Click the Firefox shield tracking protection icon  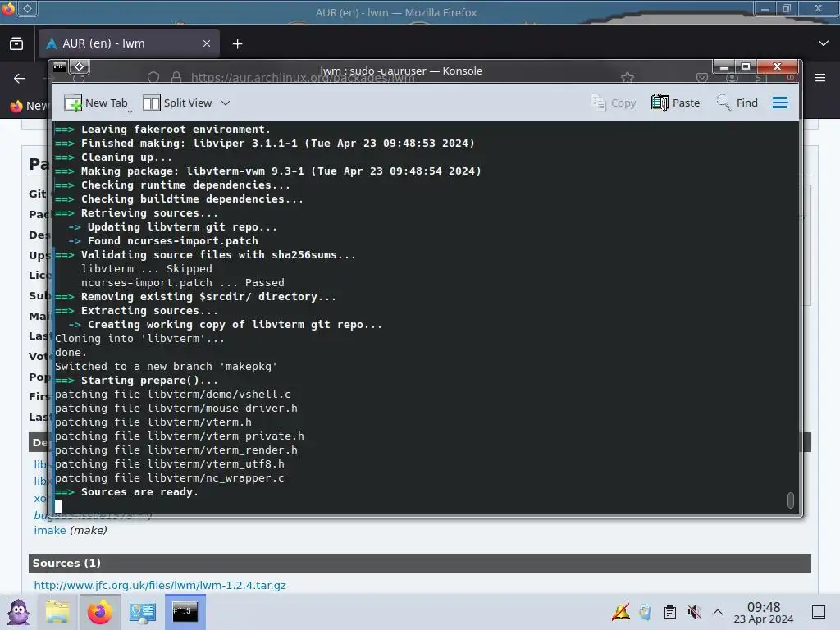click(x=153, y=78)
